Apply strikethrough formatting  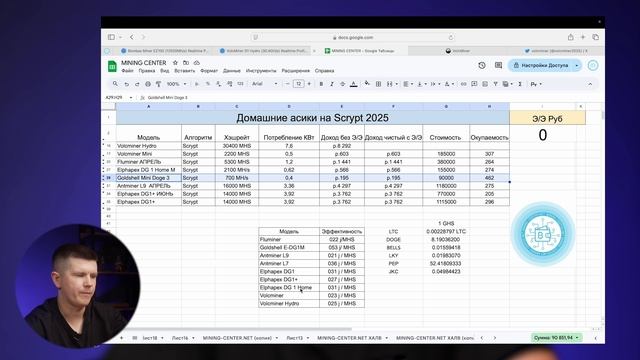click(x=342, y=84)
